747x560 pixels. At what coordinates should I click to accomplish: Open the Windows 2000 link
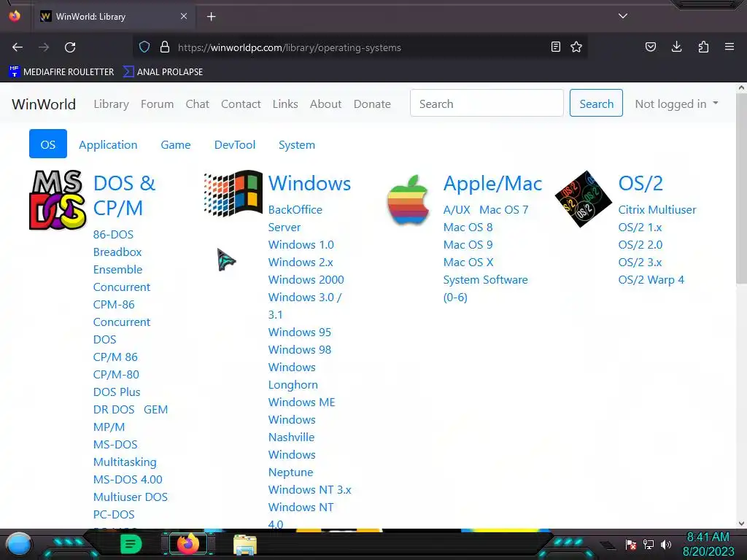pyautogui.click(x=306, y=279)
